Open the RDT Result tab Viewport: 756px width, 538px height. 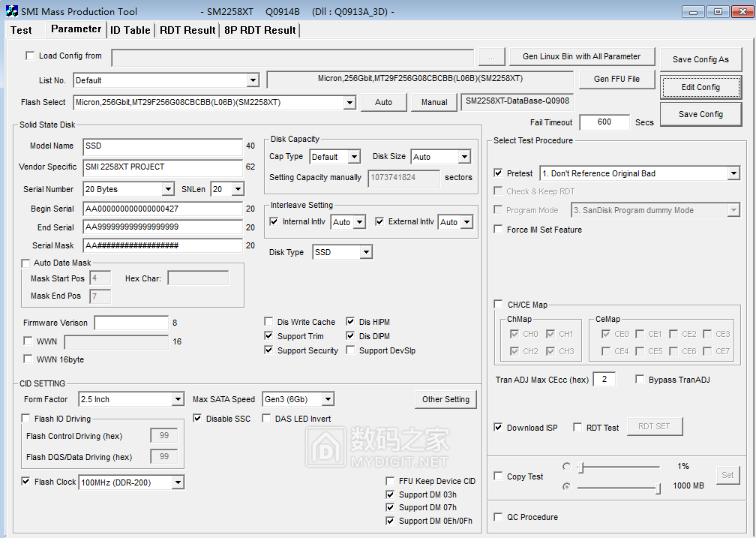(x=187, y=30)
